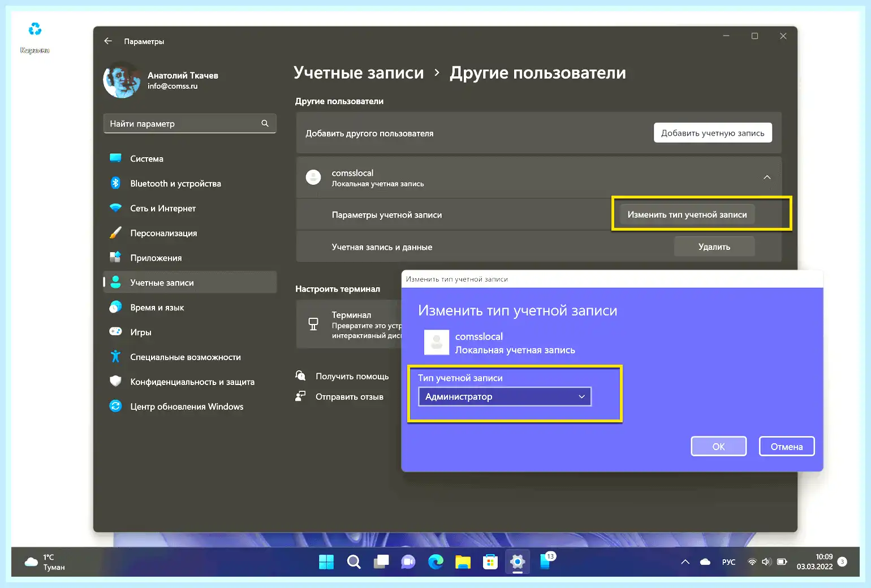871x588 pixels.
Task: Open taskbar Search
Action: 353,562
